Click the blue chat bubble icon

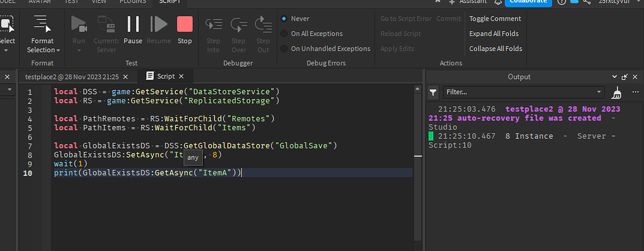(x=574, y=2)
